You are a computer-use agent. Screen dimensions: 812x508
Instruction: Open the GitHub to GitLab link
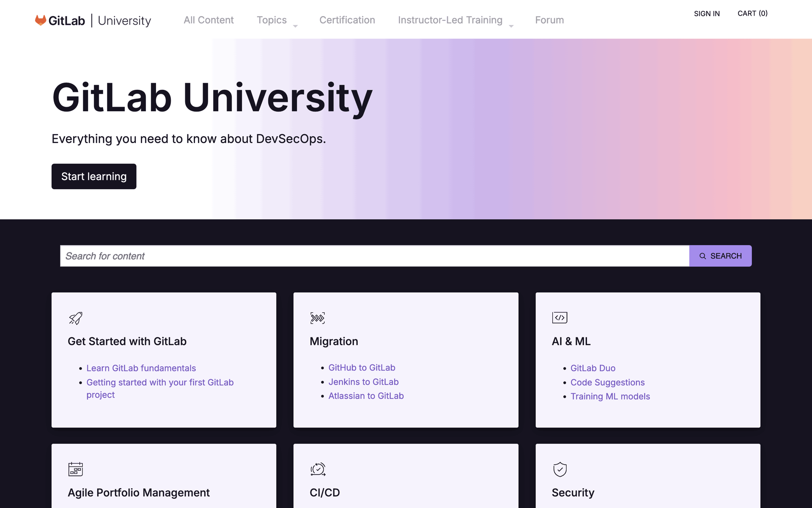362,367
